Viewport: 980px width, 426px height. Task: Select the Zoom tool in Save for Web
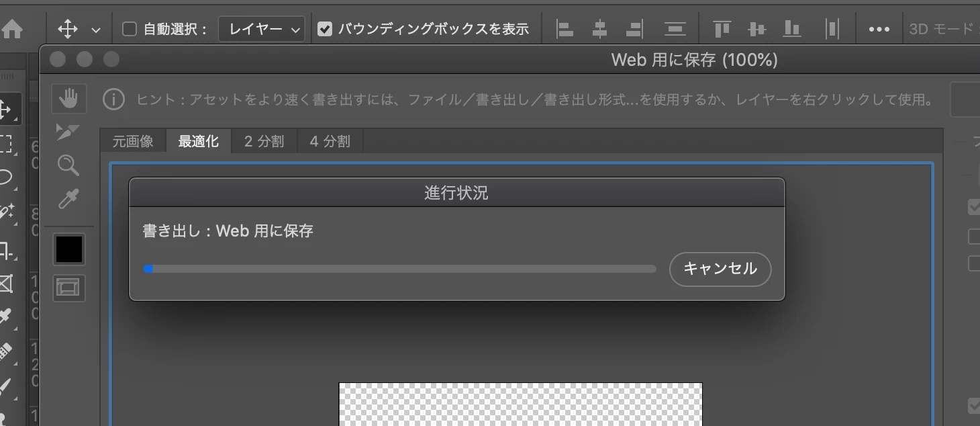point(68,165)
